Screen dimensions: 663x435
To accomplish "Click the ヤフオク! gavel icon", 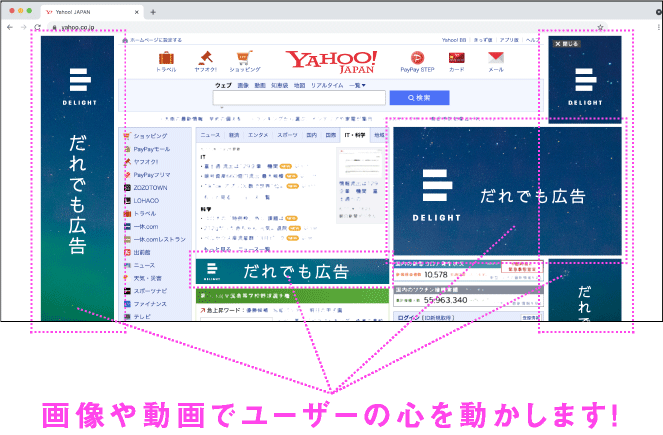I will [204, 59].
